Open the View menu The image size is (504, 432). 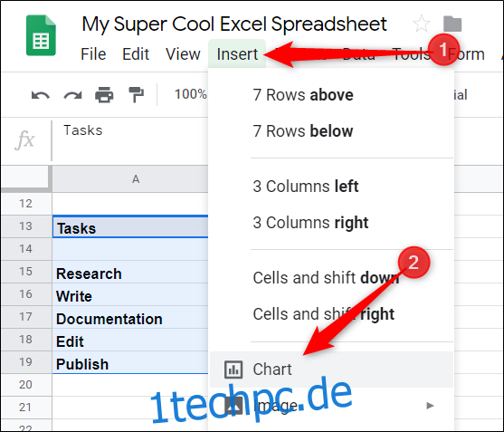pyautogui.click(x=183, y=53)
